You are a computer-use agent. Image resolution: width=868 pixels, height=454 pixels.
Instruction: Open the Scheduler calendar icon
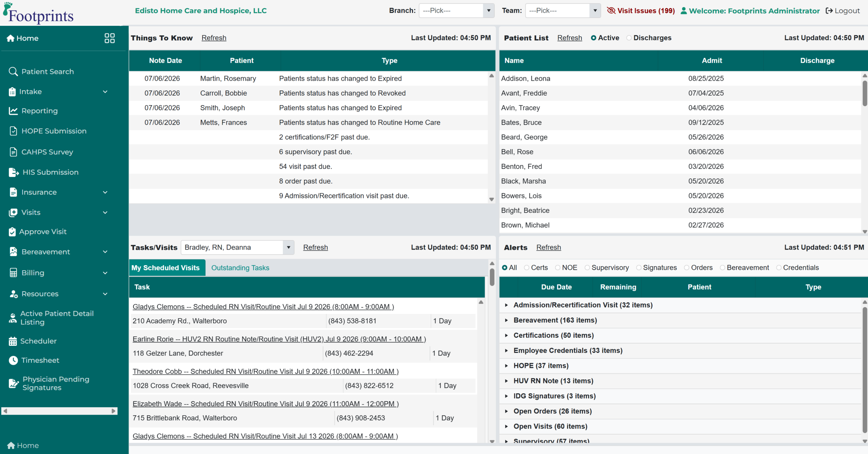click(13, 341)
